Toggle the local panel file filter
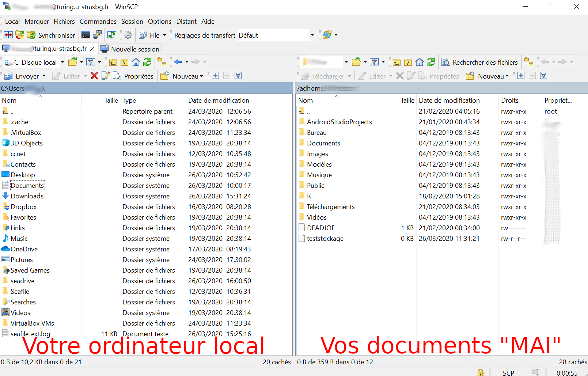588x376 pixels. click(91, 62)
